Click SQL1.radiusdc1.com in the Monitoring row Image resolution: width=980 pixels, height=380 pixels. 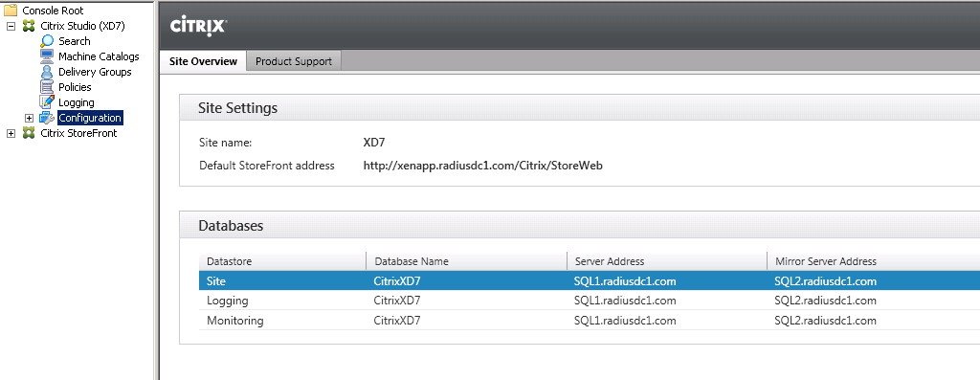(x=625, y=321)
